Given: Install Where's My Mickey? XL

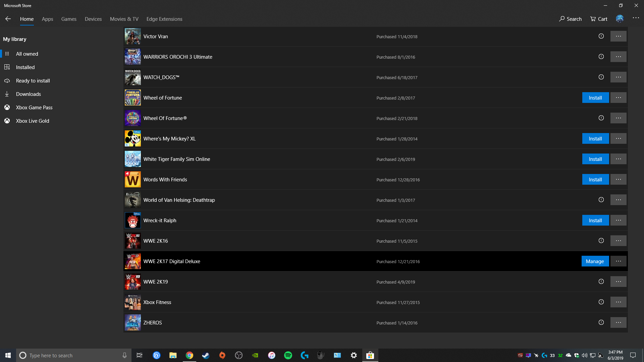Looking at the screenshot, I should pos(595,138).
